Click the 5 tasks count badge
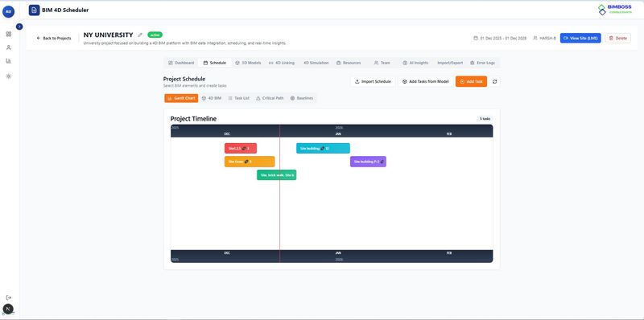 [x=485, y=118]
